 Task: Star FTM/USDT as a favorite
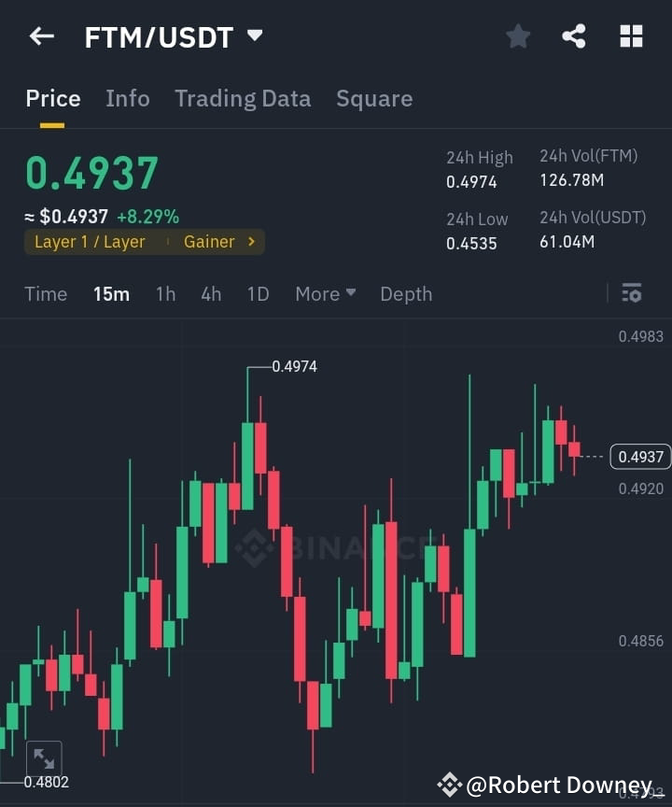tap(518, 36)
